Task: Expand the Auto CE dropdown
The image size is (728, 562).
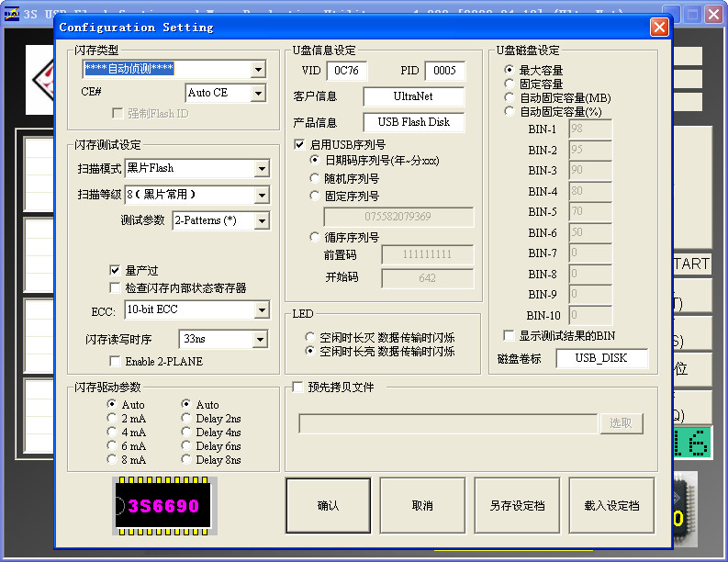Action: [x=258, y=93]
